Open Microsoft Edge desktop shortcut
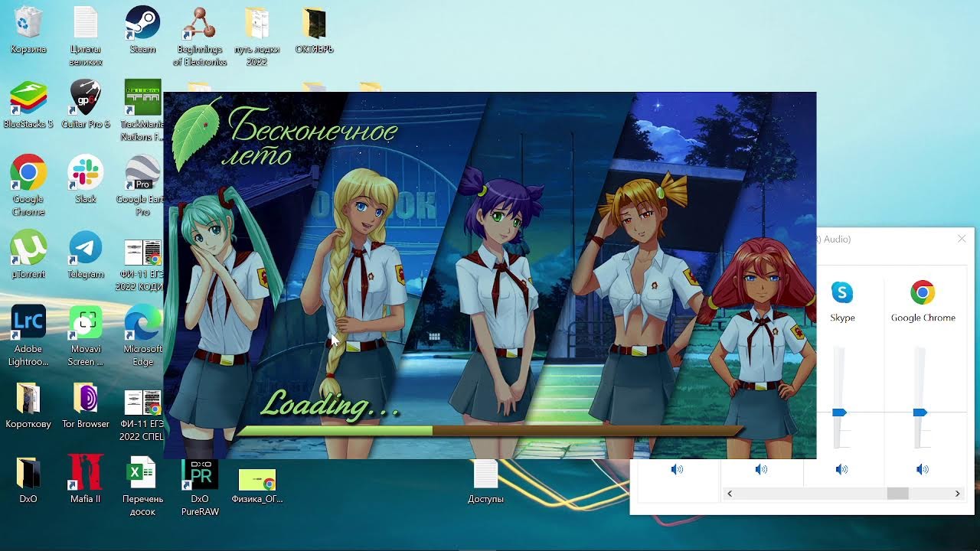 [142, 336]
